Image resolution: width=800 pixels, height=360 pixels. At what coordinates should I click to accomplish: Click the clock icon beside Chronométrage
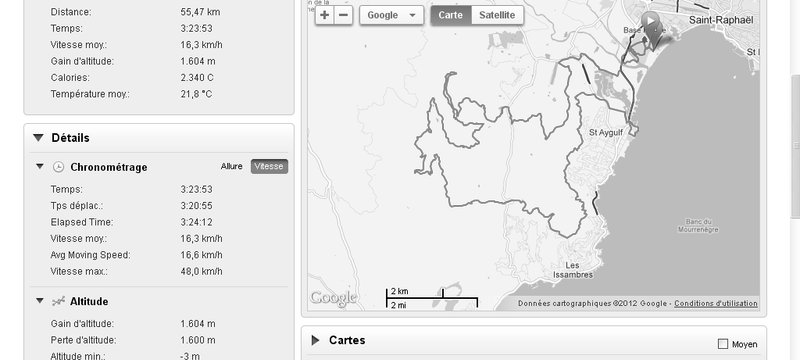[59, 167]
